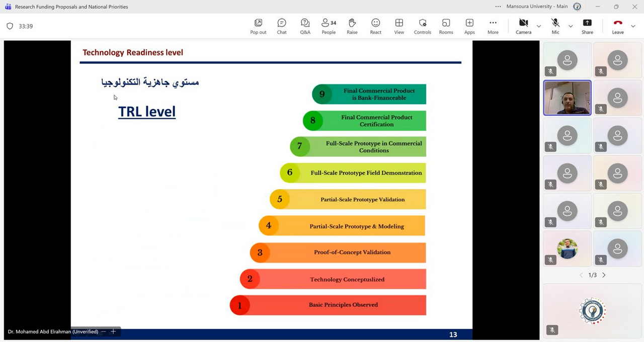
Task: Show the People participants list
Action: (x=329, y=26)
